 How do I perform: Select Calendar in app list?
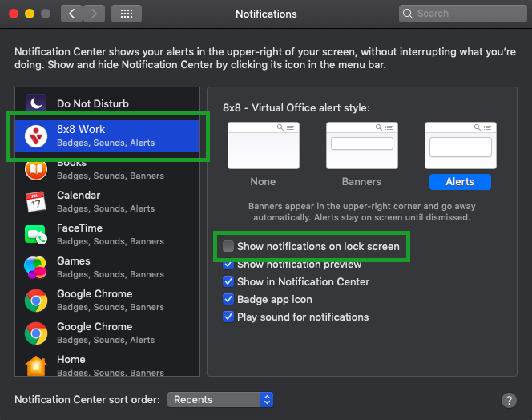click(107, 202)
